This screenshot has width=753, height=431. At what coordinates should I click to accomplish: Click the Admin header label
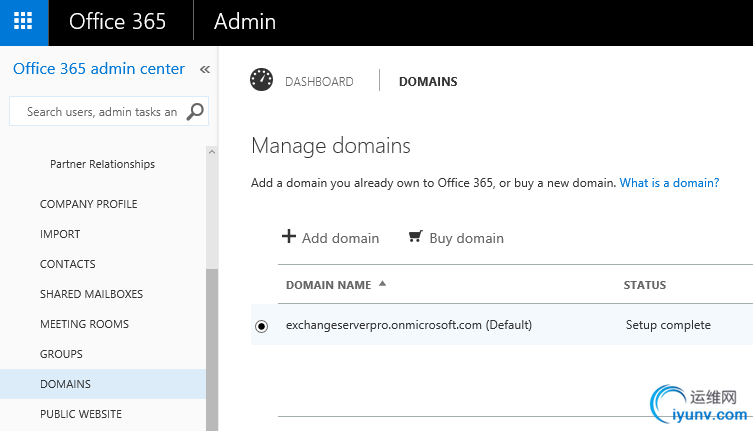[245, 22]
